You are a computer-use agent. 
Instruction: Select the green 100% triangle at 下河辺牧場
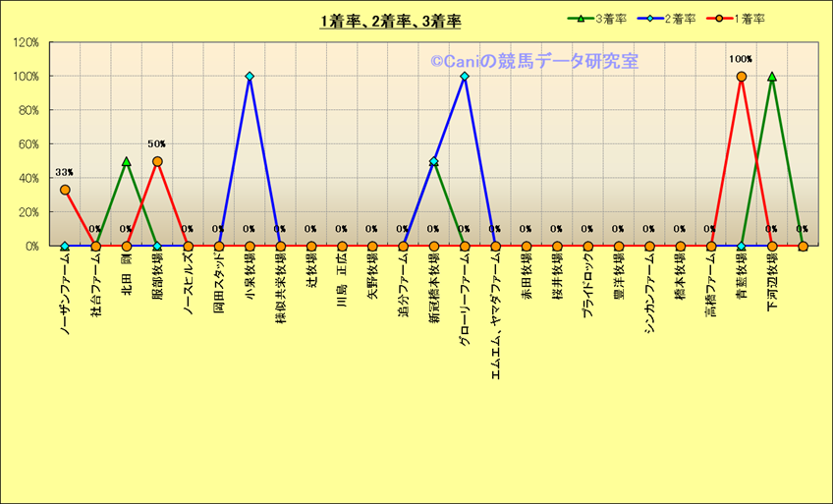(772, 76)
